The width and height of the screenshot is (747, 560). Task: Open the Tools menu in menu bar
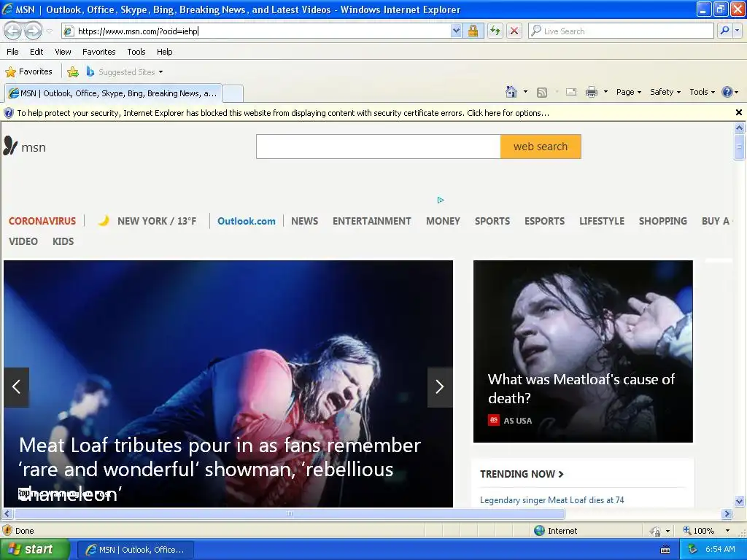pyautogui.click(x=136, y=52)
